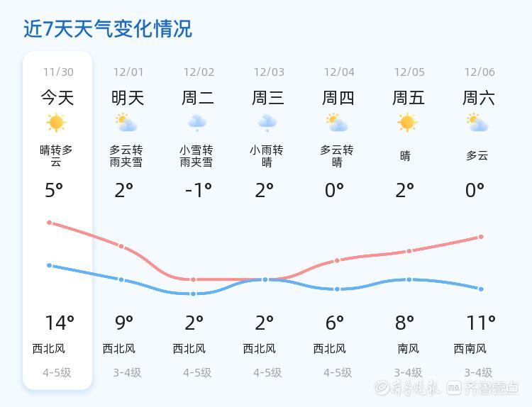The height and width of the screenshot is (407, 532).
Task: Click Friday's sunny weather icon
Action: 407,123
